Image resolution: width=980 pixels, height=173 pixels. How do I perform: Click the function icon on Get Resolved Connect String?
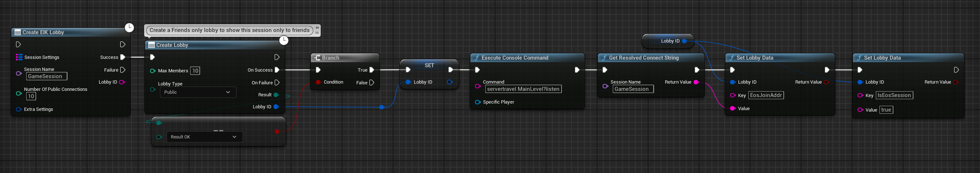pyautogui.click(x=604, y=58)
